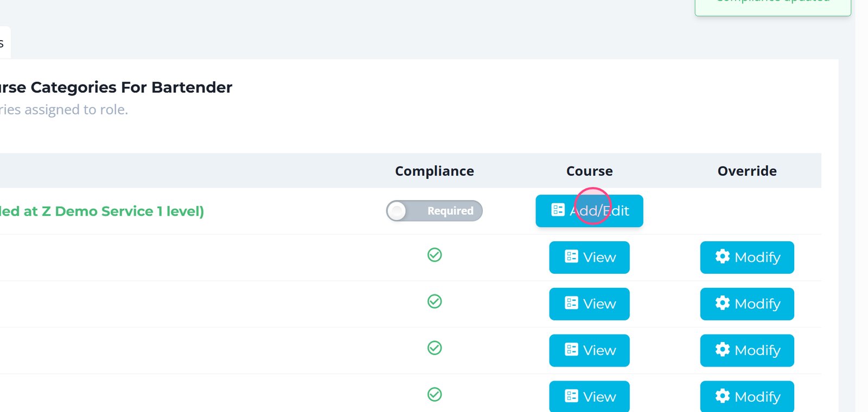868x412 pixels.
Task: Click the bottom-most green compliance checkmark icon
Action: coord(435,395)
